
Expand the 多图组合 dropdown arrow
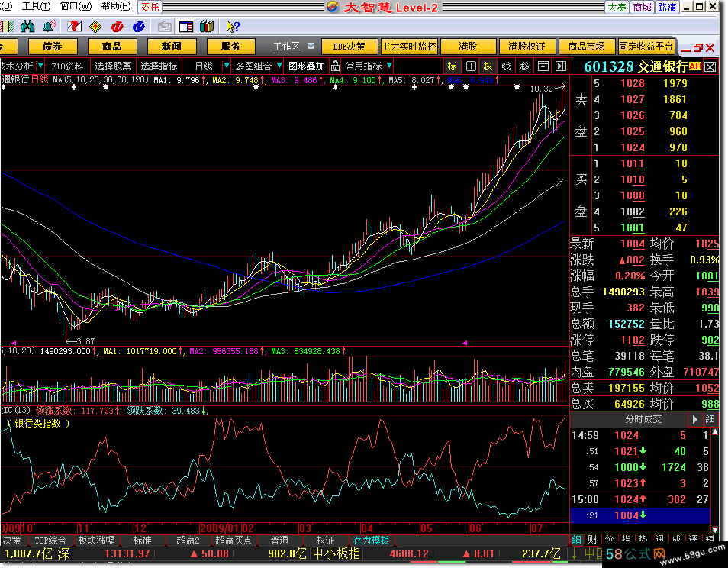(279, 66)
